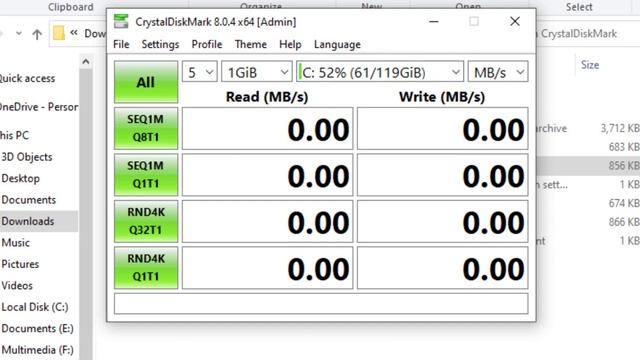Select OneDrive - Personal in Explorer sidebar

pyautogui.click(x=39, y=107)
